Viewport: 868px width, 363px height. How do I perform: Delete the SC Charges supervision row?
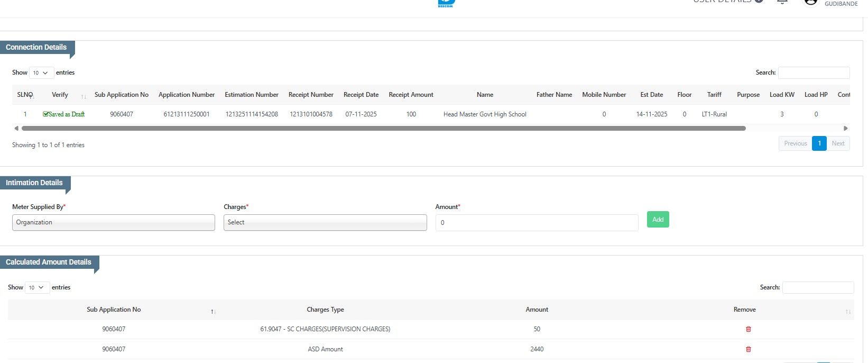click(x=748, y=329)
